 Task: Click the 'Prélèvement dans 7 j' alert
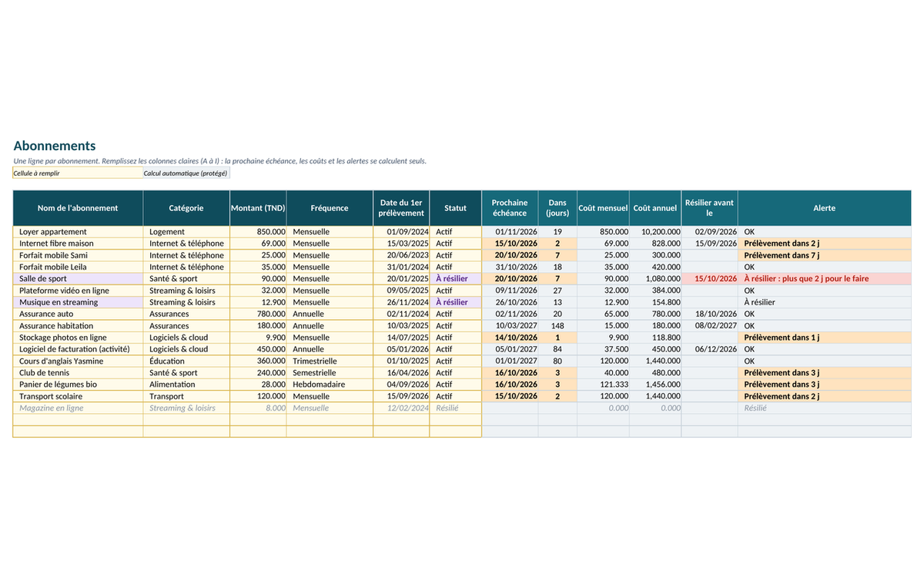(824, 255)
